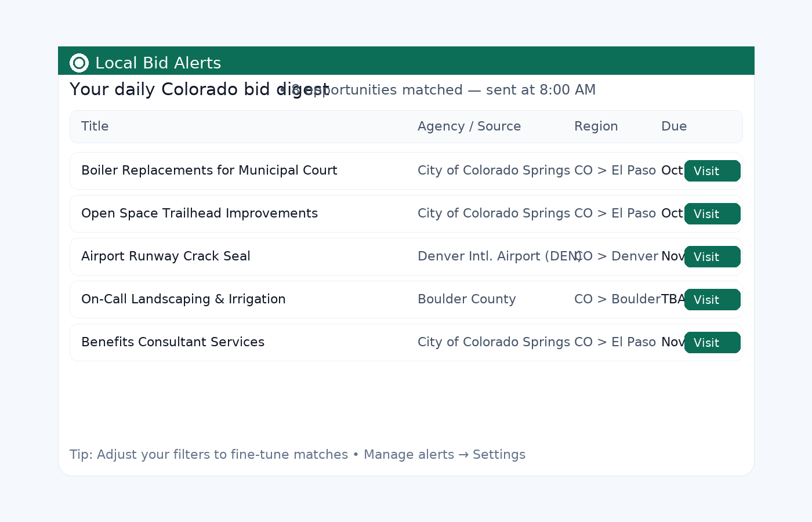
Task: Select Benefits Consultant Services row title
Action: point(173,342)
